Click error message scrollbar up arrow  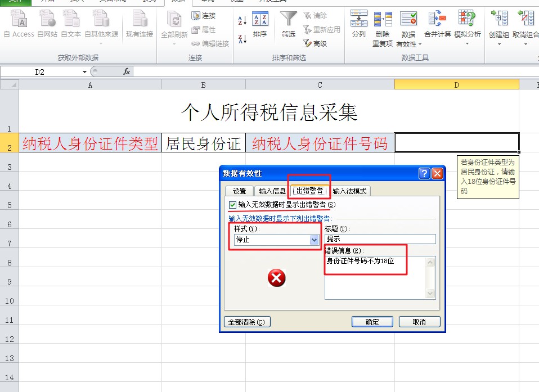pyautogui.click(x=430, y=263)
